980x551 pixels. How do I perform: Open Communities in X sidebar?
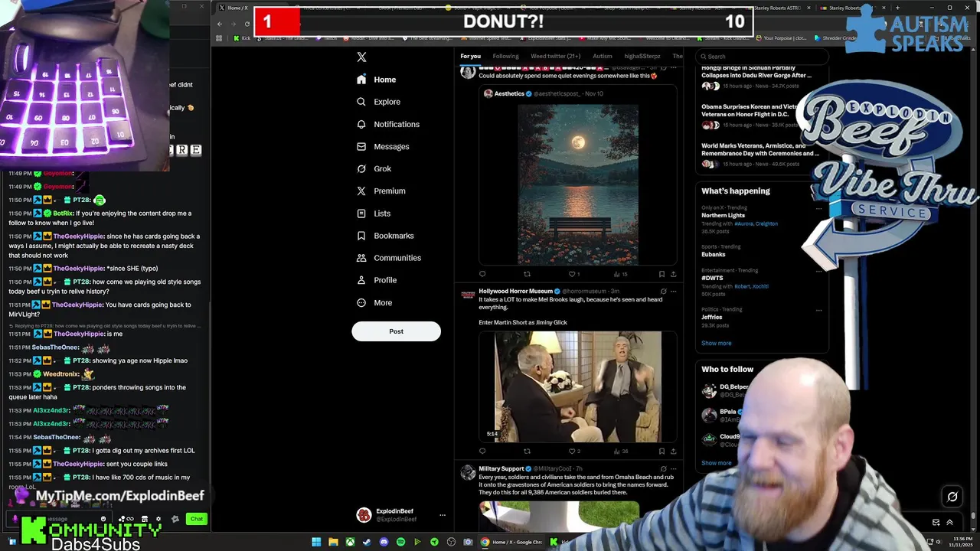pyautogui.click(x=389, y=258)
